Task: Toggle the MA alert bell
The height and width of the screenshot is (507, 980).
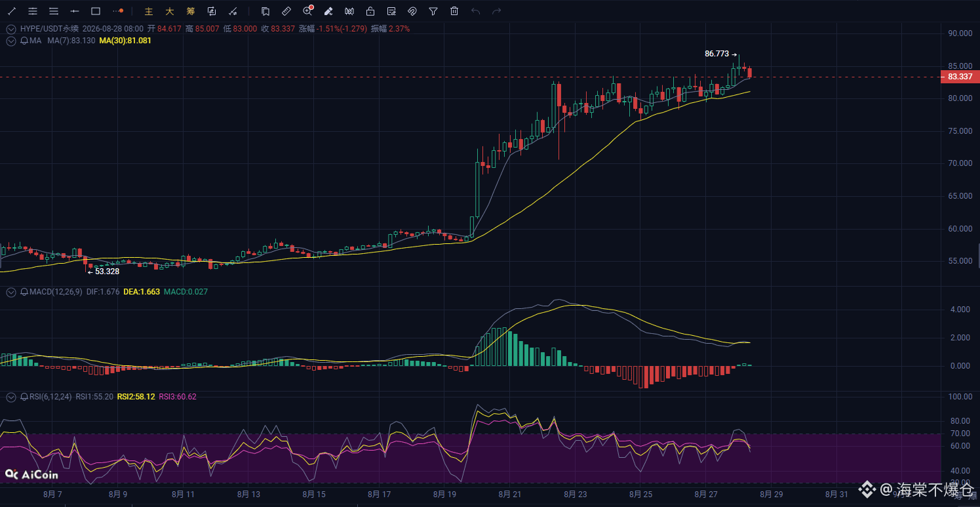Action: [24, 41]
